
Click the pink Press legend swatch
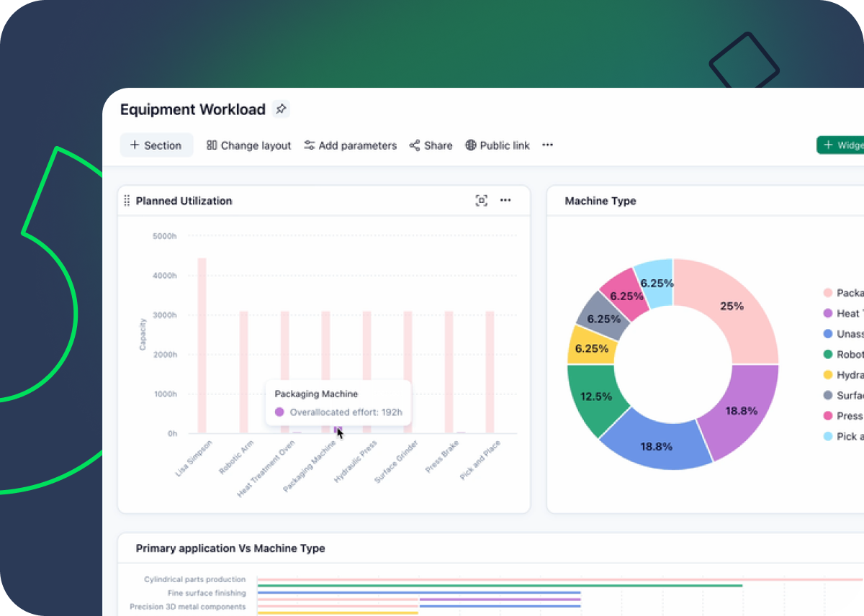click(827, 416)
